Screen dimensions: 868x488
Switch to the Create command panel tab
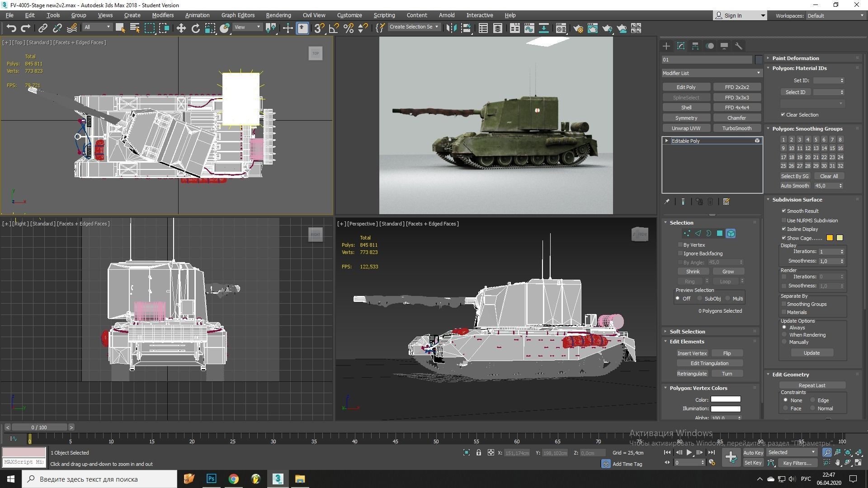[x=666, y=46]
